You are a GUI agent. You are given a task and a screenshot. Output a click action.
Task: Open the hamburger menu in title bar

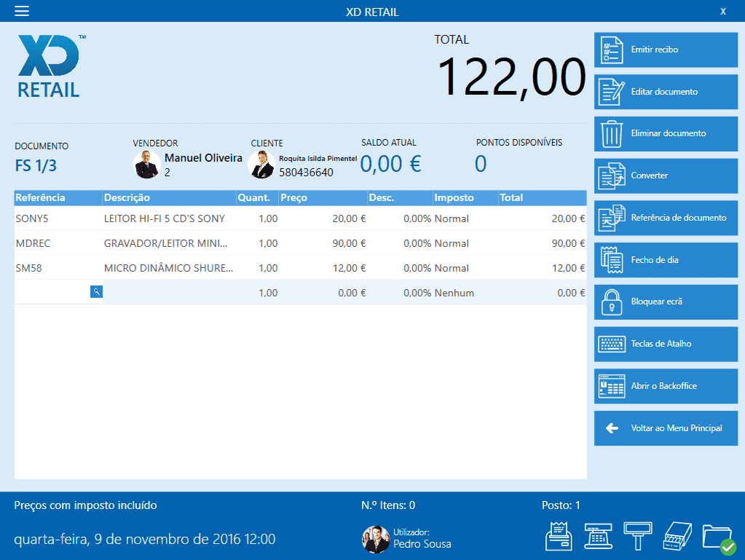(22, 11)
